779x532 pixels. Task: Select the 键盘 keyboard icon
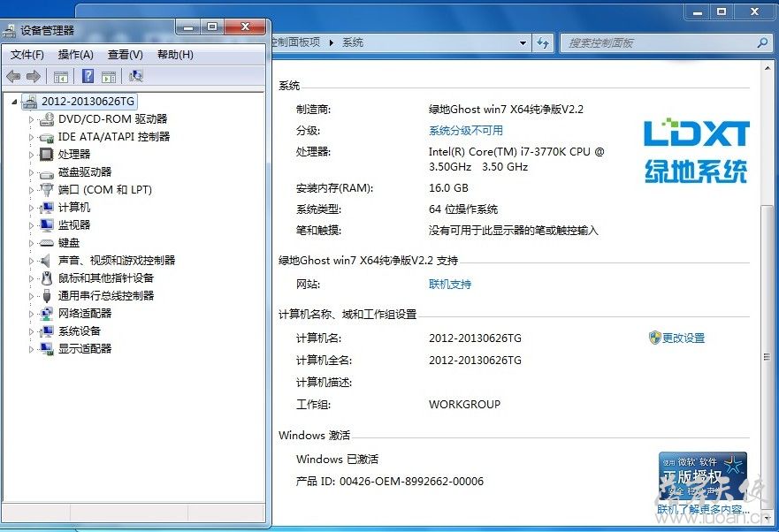[x=47, y=243]
